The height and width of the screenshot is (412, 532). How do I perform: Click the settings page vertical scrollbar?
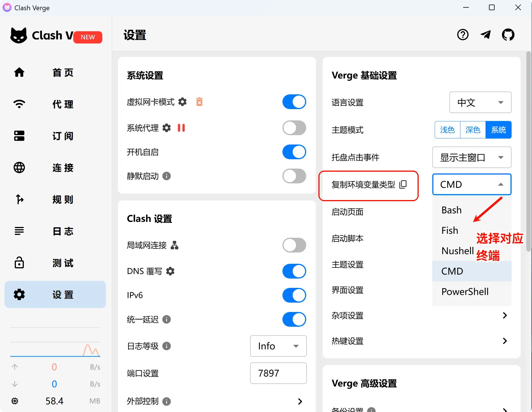[529, 151]
